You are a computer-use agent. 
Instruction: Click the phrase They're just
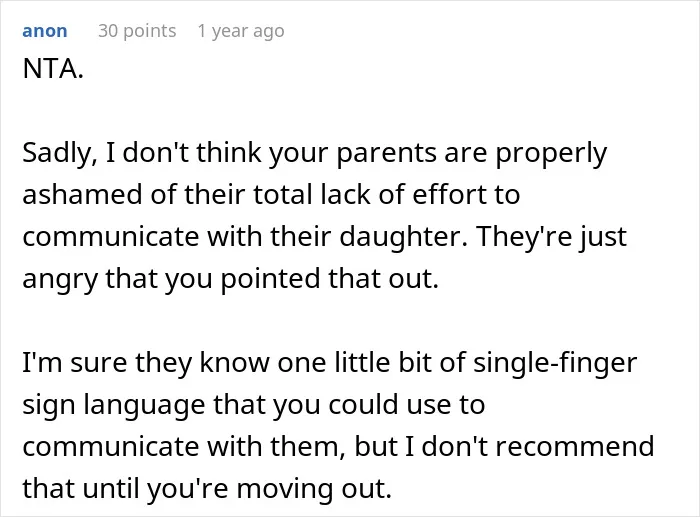pyautogui.click(x=552, y=237)
